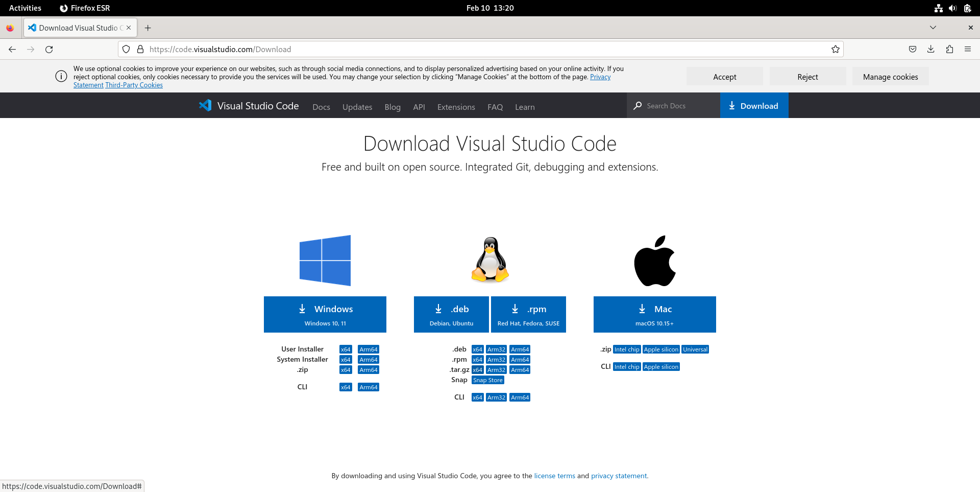The image size is (980, 492).
Task: Reject optional cookies
Action: click(x=807, y=77)
